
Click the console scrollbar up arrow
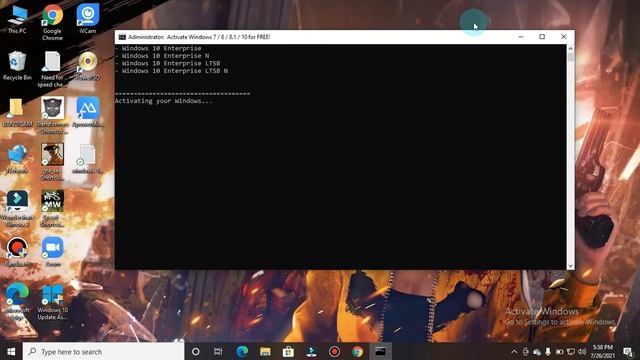pyautogui.click(x=570, y=48)
